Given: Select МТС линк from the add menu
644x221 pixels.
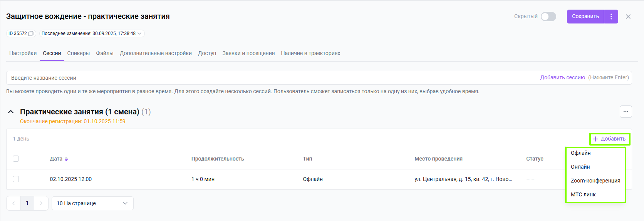Looking at the screenshot, I should [x=583, y=194].
